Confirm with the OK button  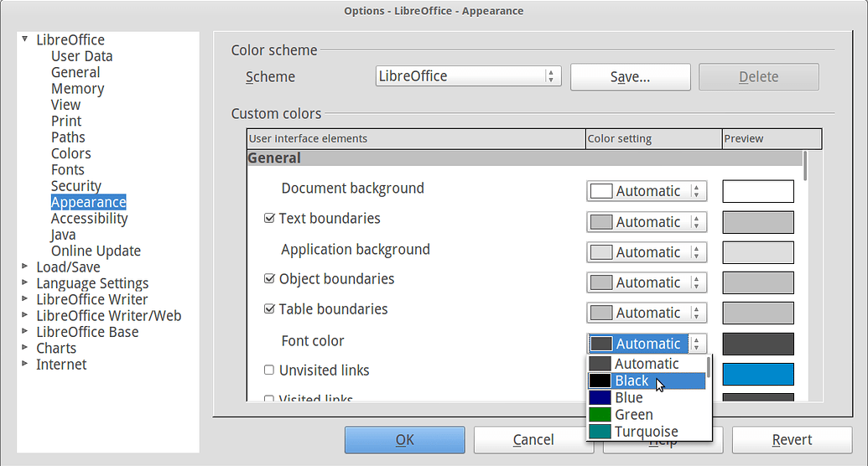pyautogui.click(x=405, y=440)
